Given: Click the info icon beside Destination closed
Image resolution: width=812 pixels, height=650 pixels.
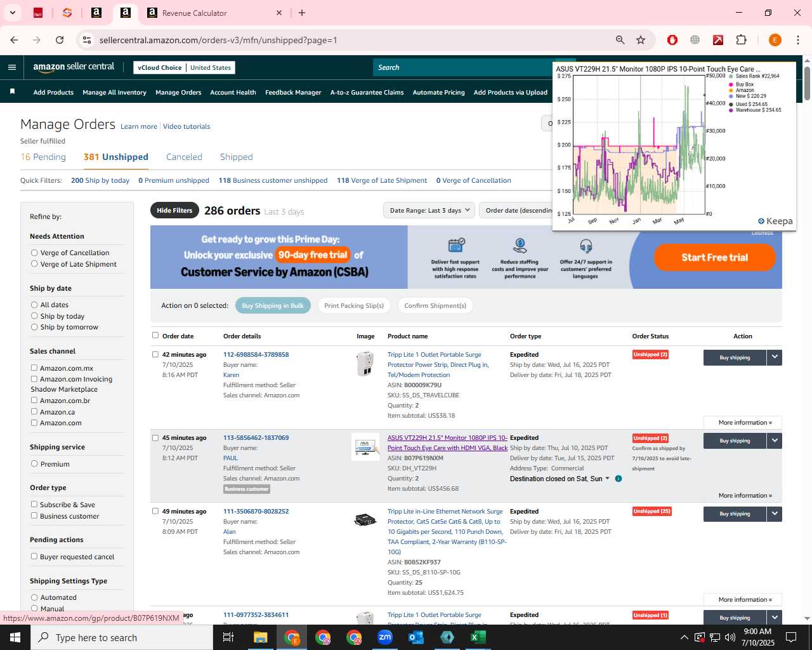Looking at the screenshot, I should pyautogui.click(x=619, y=479).
